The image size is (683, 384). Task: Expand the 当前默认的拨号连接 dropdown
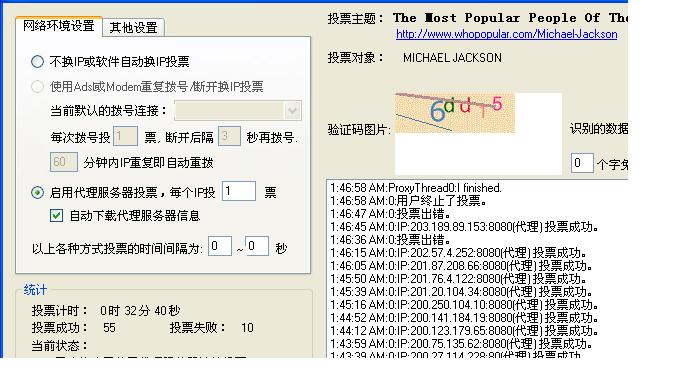293,111
